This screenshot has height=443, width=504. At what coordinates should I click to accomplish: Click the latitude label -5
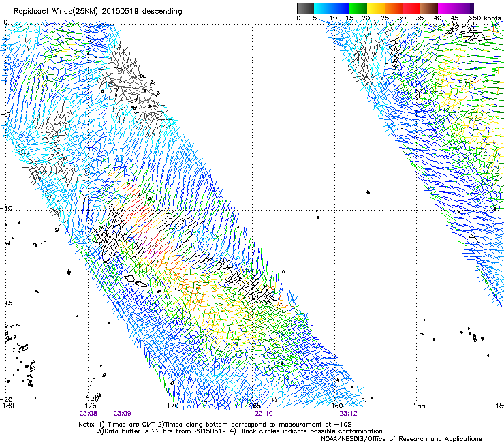tap(5, 115)
